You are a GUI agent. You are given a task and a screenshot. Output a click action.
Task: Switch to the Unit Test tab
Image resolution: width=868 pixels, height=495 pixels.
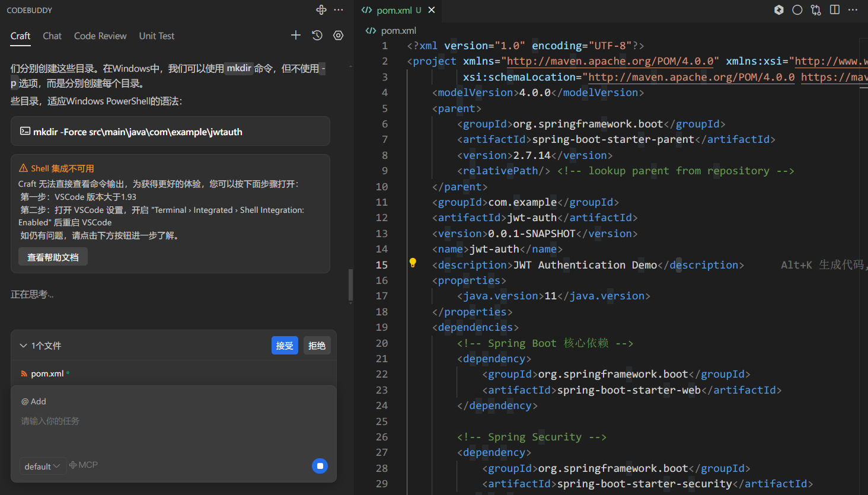tap(157, 36)
